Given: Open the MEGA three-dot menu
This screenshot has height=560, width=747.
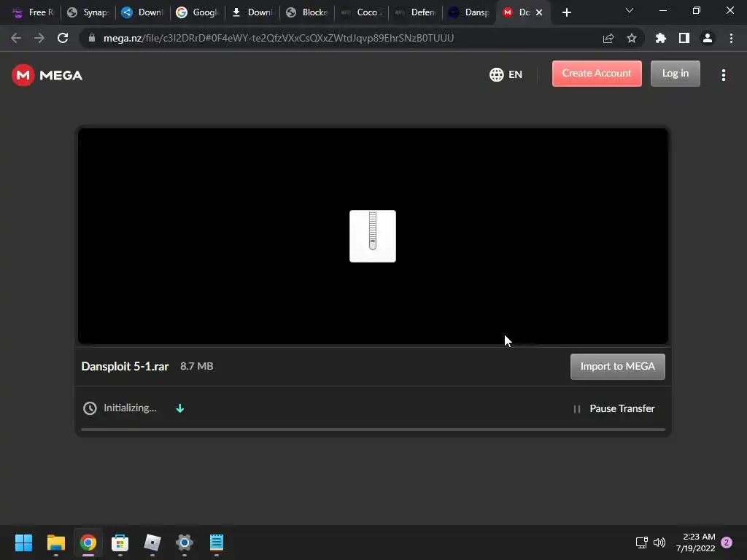Looking at the screenshot, I should point(723,75).
